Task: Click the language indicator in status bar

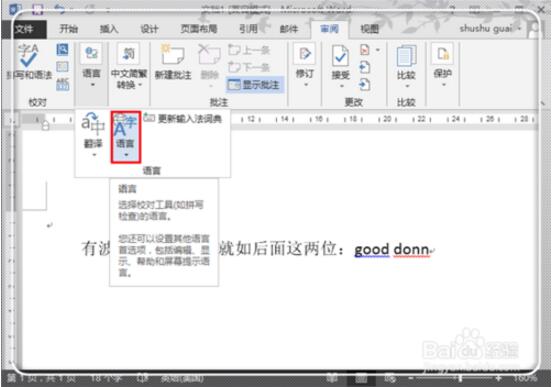Action: tap(182, 379)
